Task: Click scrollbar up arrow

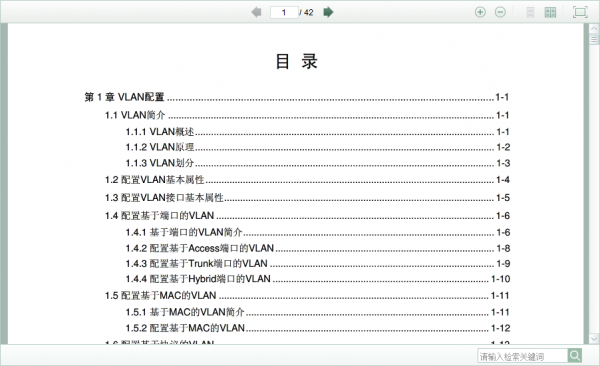Action: click(594, 29)
